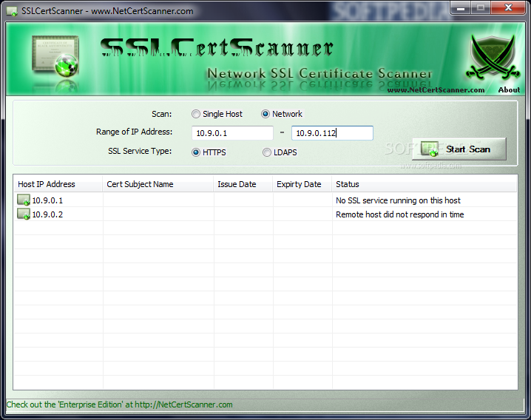This screenshot has width=531, height=420.
Task: Sort by Expiry Date column header
Action: [302, 184]
